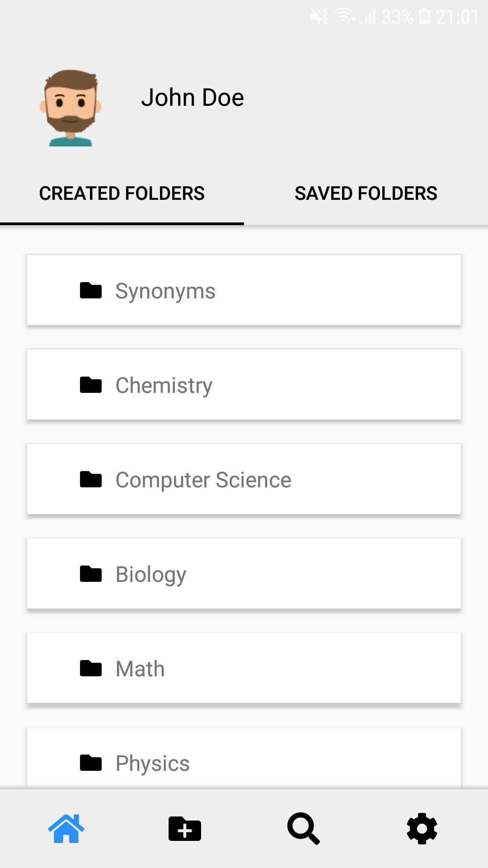Tap the folder icon beside Math
Screen dimensions: 488x868
[x=91, y=668]
